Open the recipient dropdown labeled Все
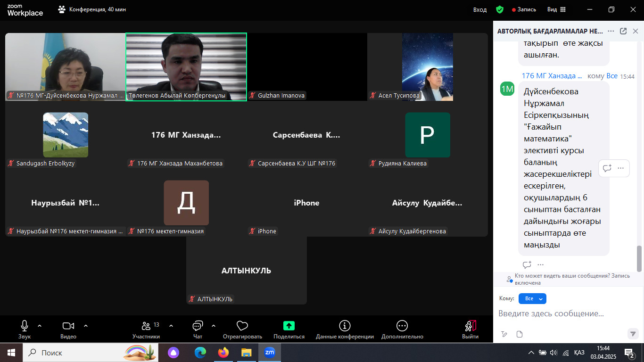The height and width of the screenshot is (362, 644). point(532,298)
